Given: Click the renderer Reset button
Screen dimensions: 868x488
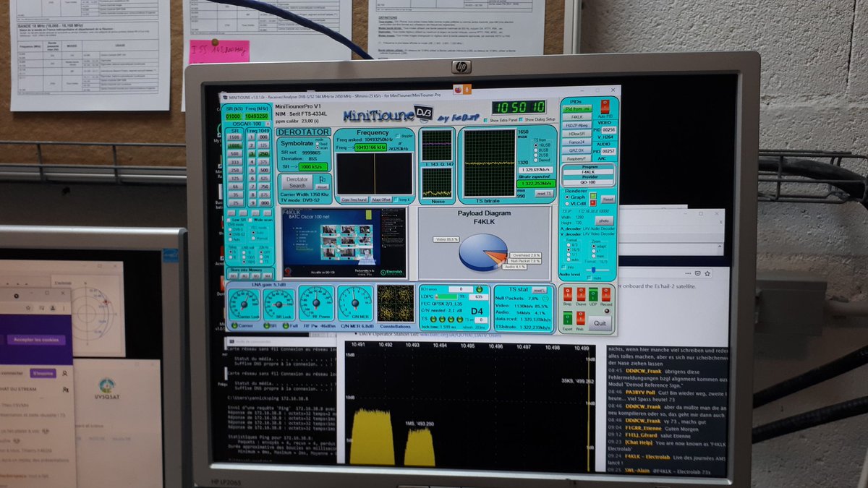Looking at the screenshot, I should pos(608,199).
